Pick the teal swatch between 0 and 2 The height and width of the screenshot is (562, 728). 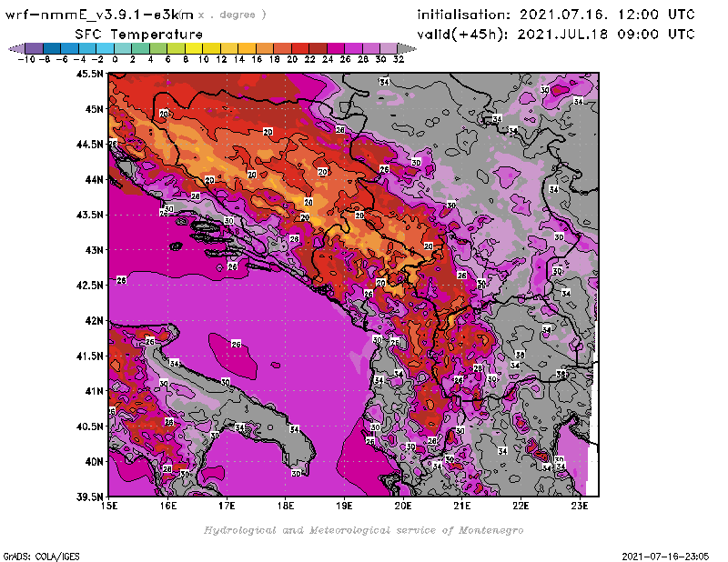point(123,49)
